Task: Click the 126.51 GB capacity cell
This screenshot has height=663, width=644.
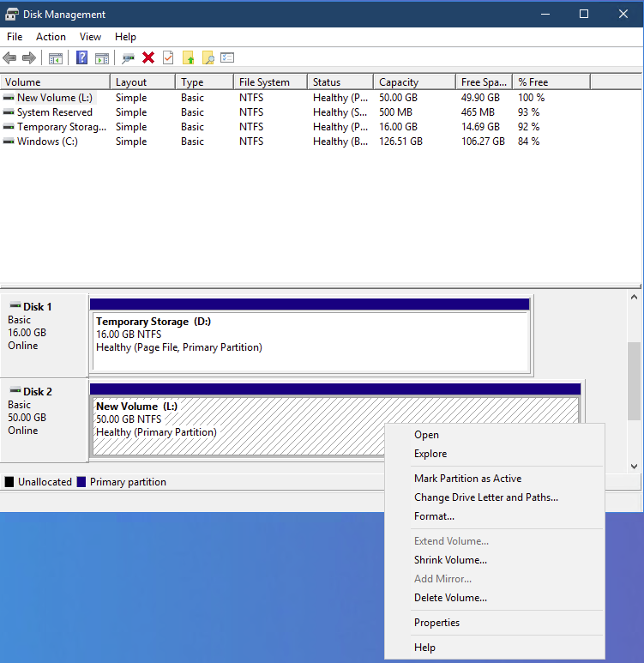Action: pos(400,142)
